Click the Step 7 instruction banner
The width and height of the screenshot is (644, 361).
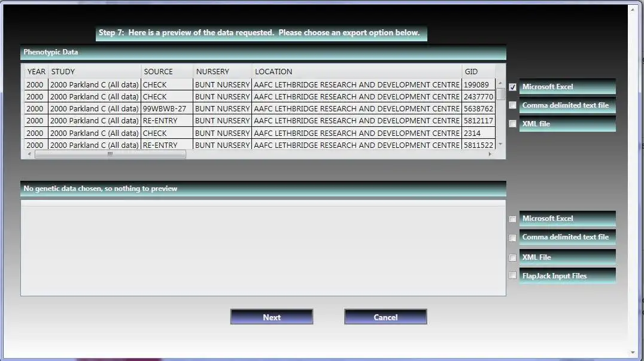click(x=261, y=33)
